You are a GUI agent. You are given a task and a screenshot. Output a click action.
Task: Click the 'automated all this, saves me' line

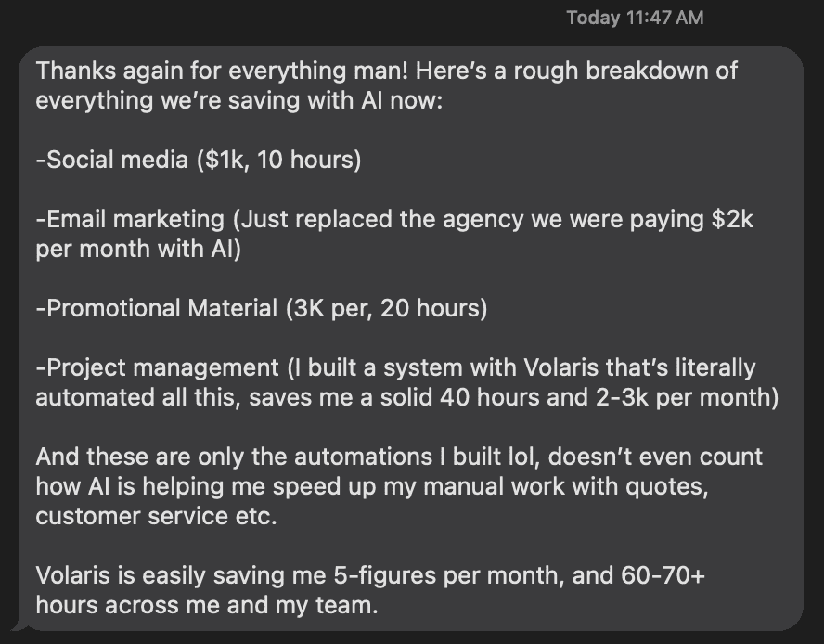tap(406, 397)
